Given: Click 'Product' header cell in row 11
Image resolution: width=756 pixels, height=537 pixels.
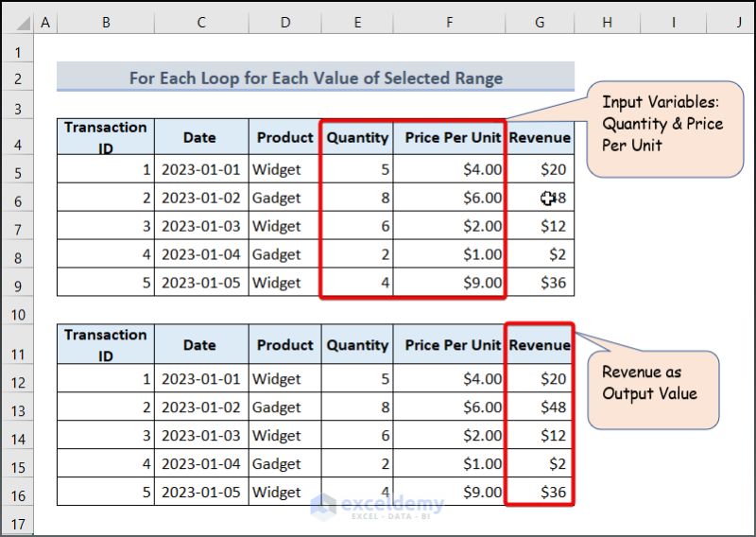Looking at the screenshot, I should [285, 344].
